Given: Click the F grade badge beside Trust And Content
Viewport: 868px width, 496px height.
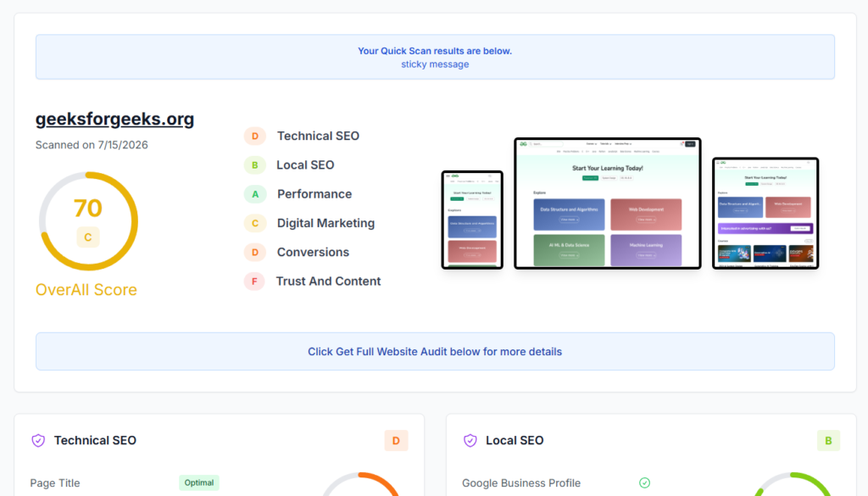Looking at the screenshot, I should point(254,281).
